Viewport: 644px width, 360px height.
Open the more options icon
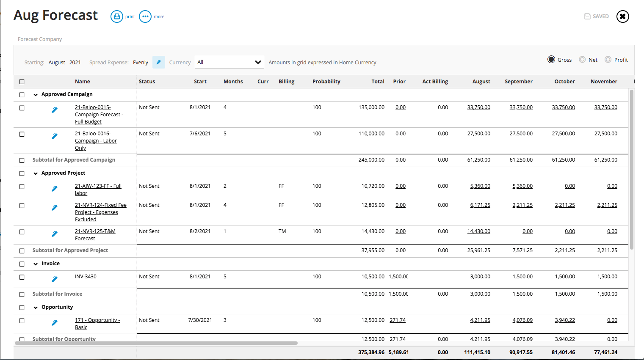(x=145, y=16)
